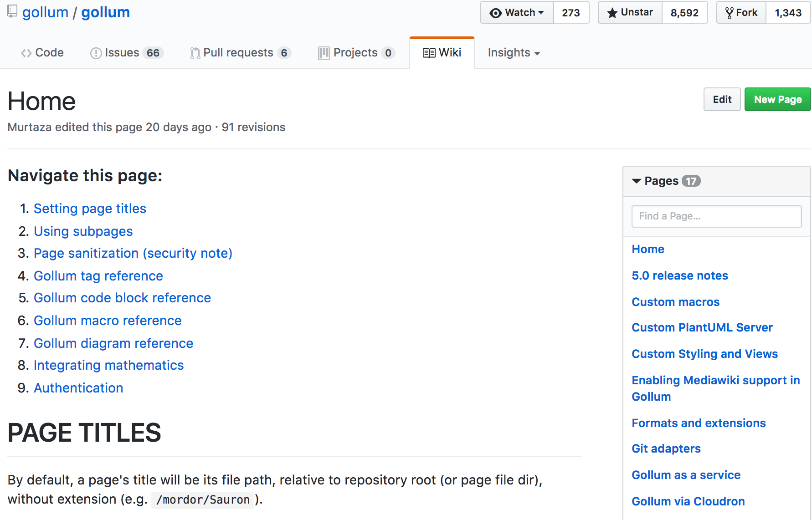The image size is (812, 520).
Task: Open the Projects tab
Action: click(x=357, y=53)
